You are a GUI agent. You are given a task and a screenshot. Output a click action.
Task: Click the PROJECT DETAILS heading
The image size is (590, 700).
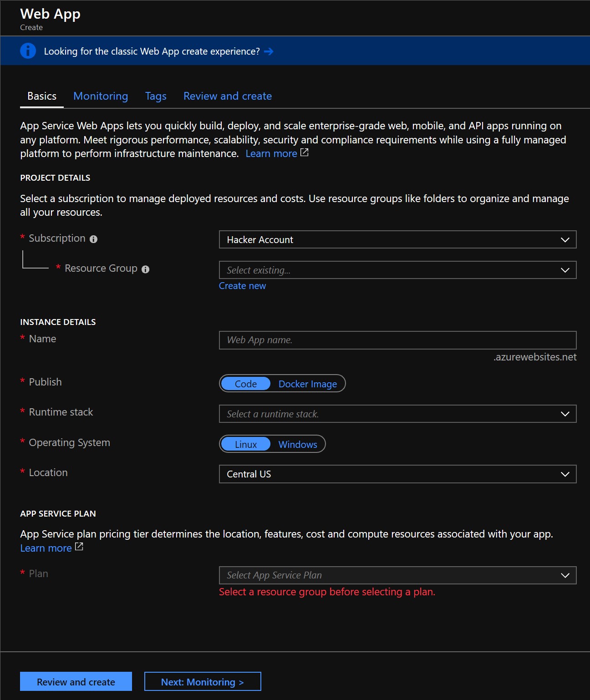[x=55, y=178]
